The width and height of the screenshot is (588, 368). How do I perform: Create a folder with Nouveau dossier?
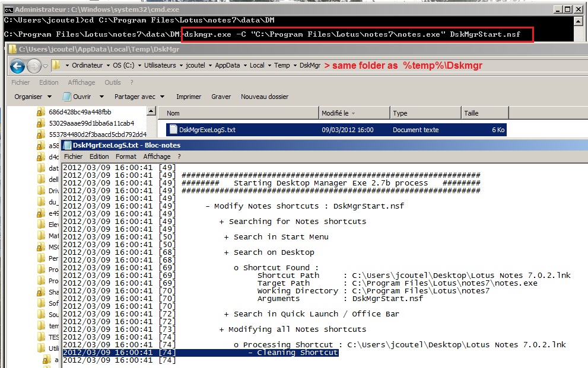[x=265, y=97]
